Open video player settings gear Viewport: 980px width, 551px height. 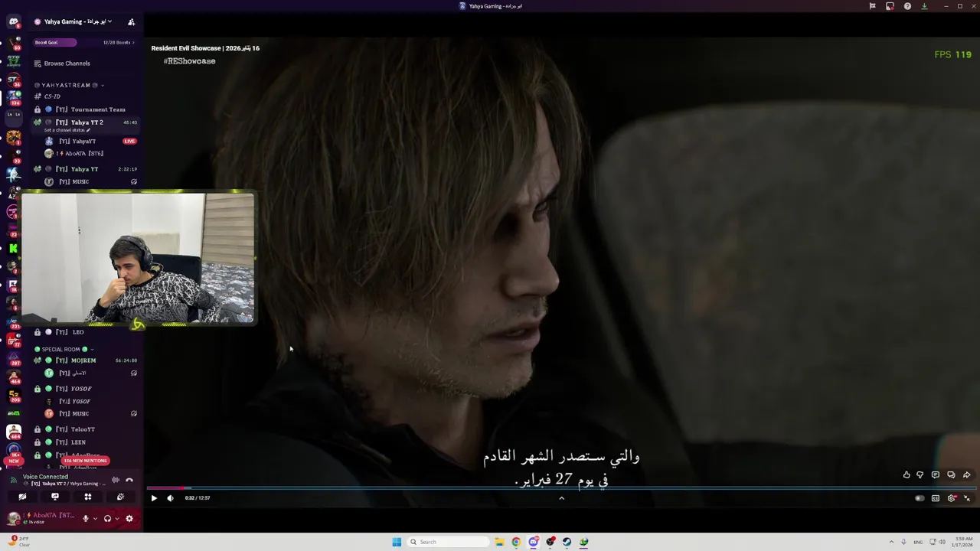click(x=952, y=498)
